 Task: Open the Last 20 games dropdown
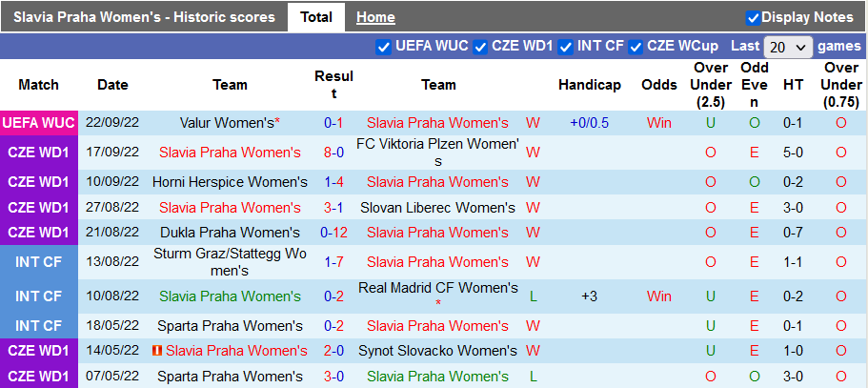(788, 47)
